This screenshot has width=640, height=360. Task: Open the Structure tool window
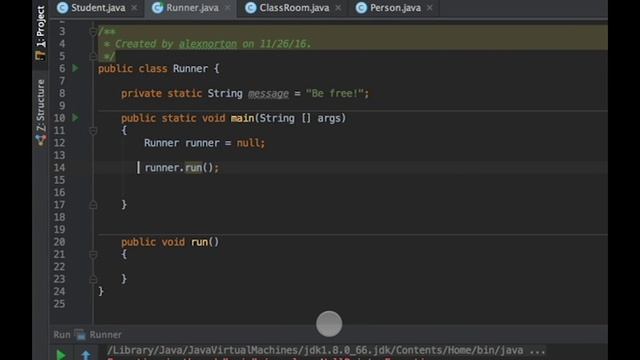click(40, 112)
